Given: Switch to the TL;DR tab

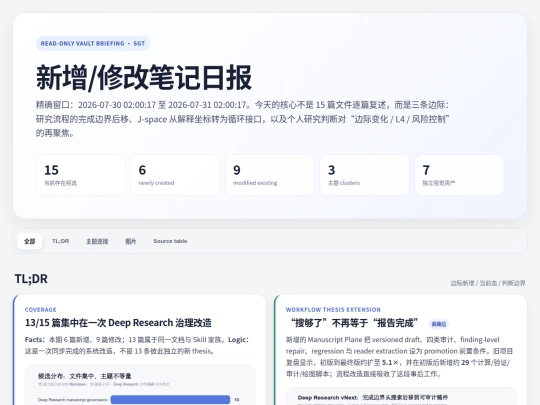Looking at the screenshot, I should point(61,241).
